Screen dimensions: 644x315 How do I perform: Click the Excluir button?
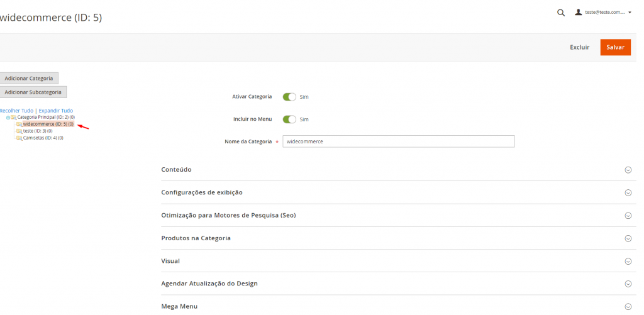coord(579,47)
